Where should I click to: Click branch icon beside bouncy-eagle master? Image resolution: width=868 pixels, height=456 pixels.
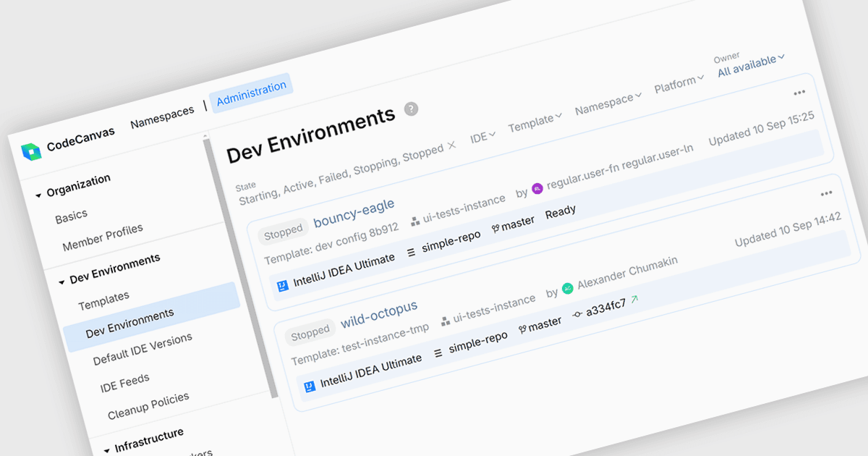point(495,228)
